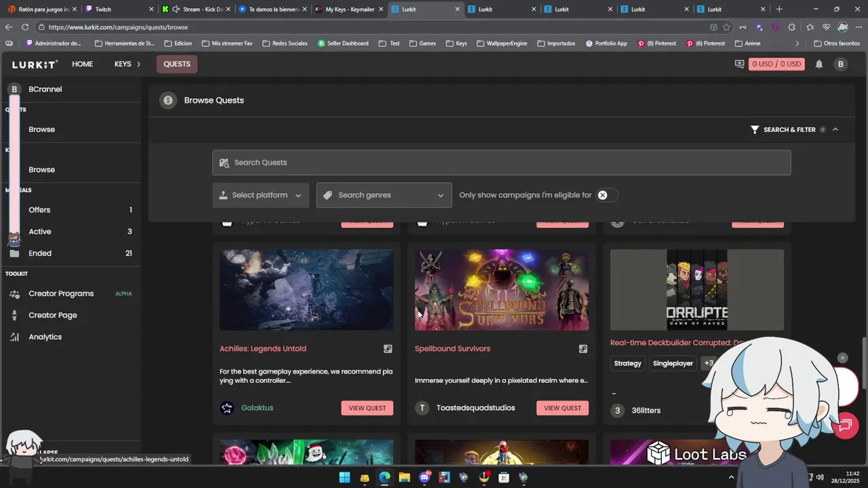Click the Achilles: Legends Untold thumbnail
Screen dimensions: 868x488
[x=307, y=290]
